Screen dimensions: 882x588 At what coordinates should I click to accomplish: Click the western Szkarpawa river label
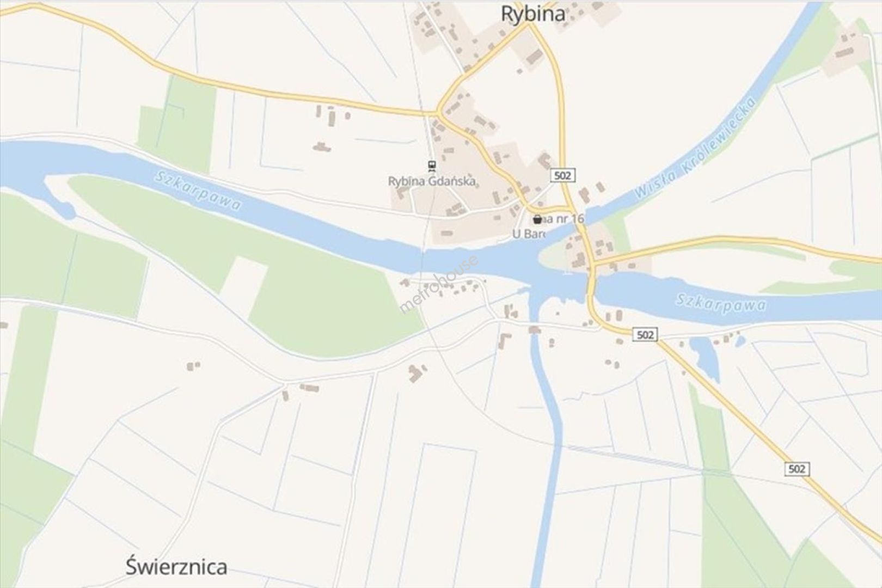click(198, 191)
